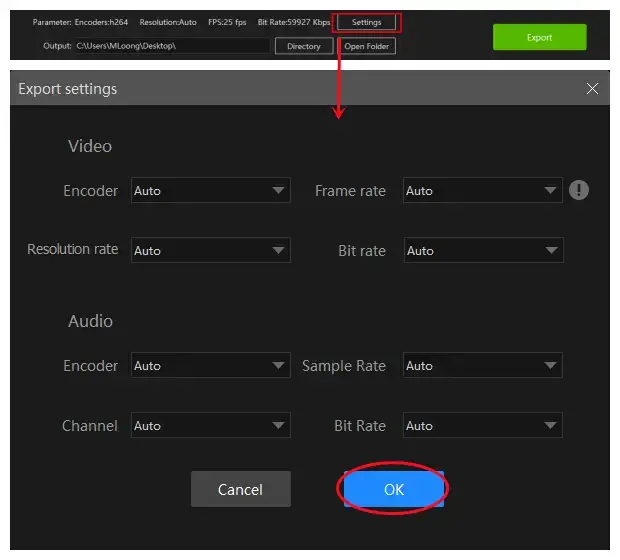Close the Export settings dialog

(x=592, y=89)
